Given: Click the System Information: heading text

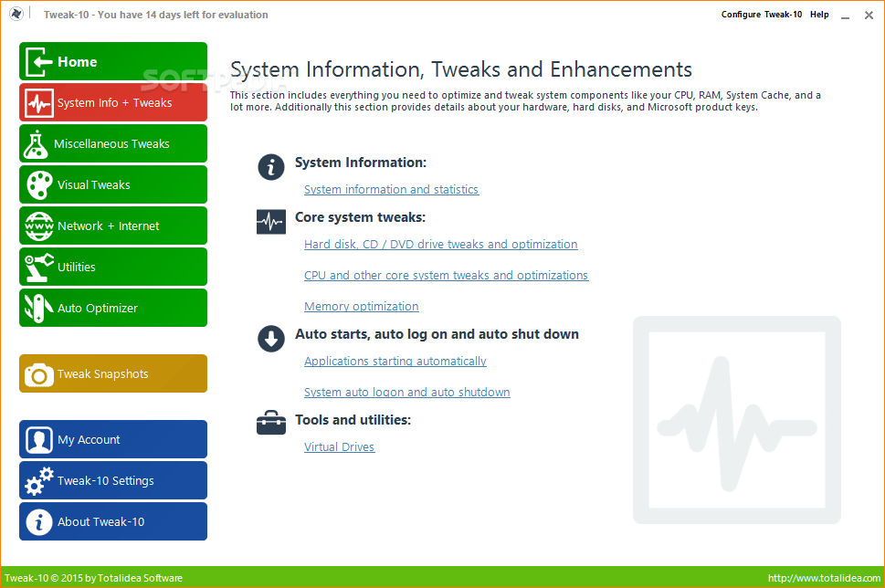Looking at the screenshot, I should click(361, 163).
